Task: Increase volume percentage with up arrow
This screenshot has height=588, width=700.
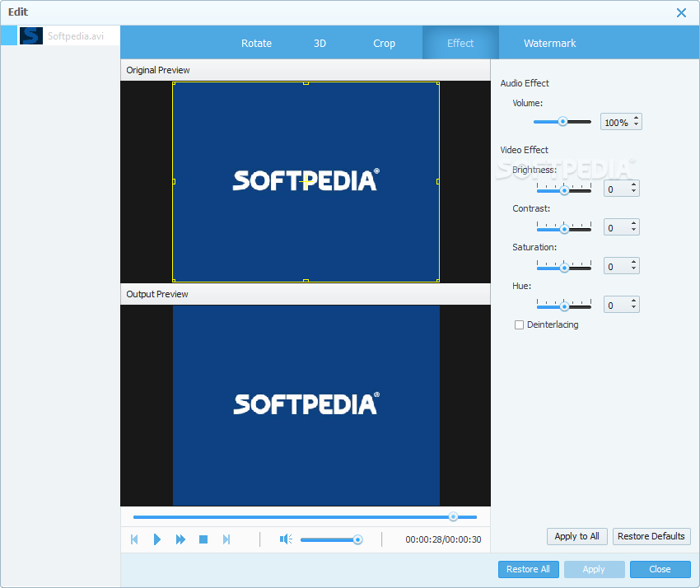Action: [x=636, y=119]
